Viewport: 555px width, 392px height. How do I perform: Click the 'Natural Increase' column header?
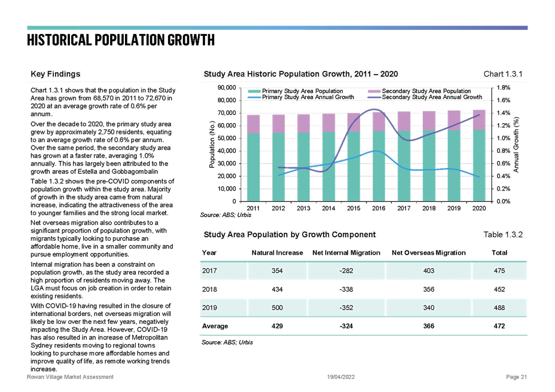[277, 253]
